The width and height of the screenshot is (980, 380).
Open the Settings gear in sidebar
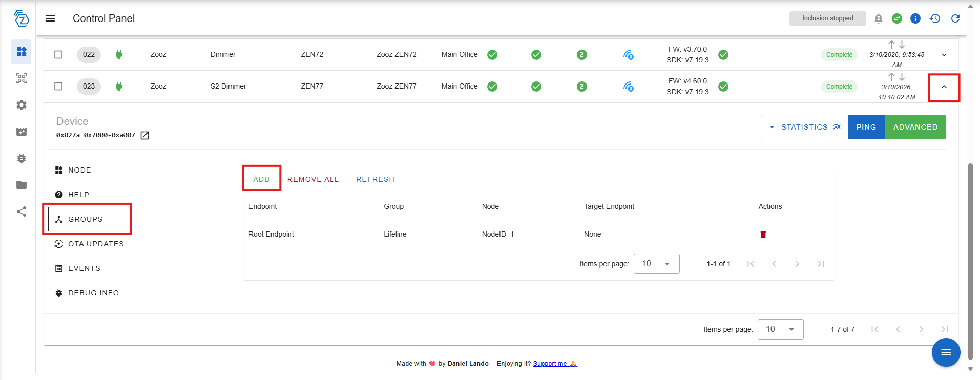tap(22, 105)
